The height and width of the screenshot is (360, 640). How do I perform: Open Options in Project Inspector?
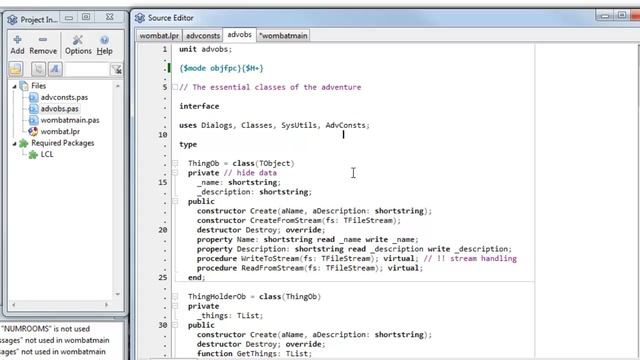(x=78, y=45)
